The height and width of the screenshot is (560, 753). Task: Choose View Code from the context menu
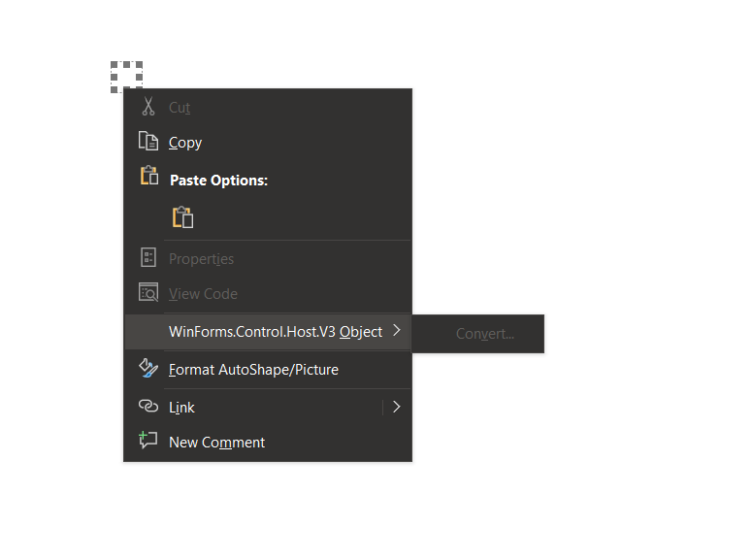[268, 293]
